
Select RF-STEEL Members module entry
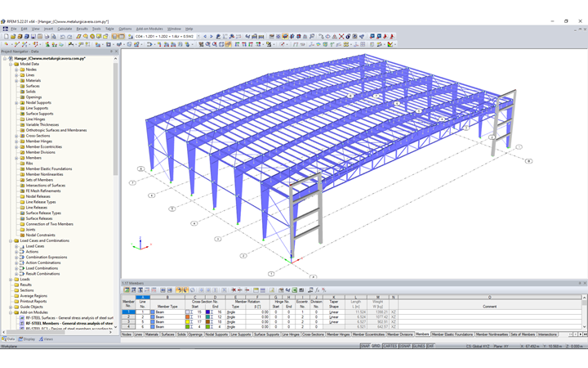[69, 323]
